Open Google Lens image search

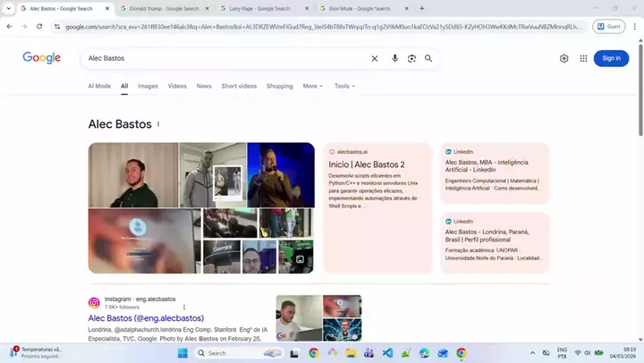click(x=411, y=58)
